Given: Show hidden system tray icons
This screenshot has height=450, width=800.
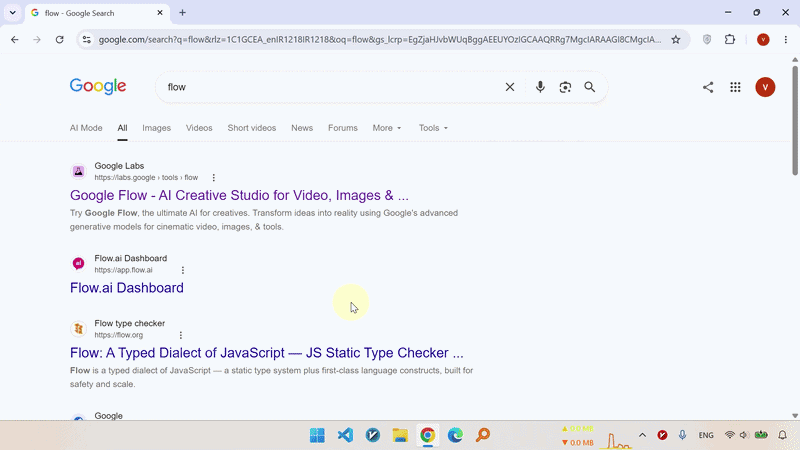Looking at the screenshot, I should pos(642,435).
